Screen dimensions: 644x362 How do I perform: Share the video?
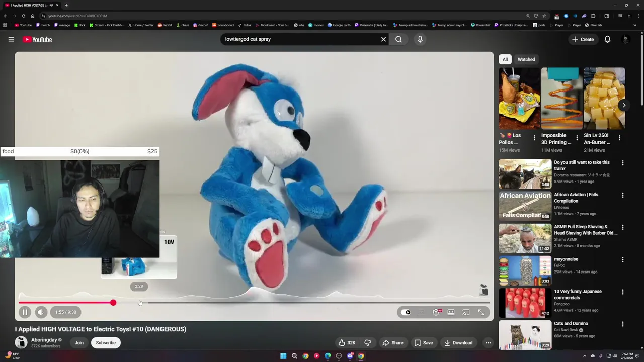(392, 343)
